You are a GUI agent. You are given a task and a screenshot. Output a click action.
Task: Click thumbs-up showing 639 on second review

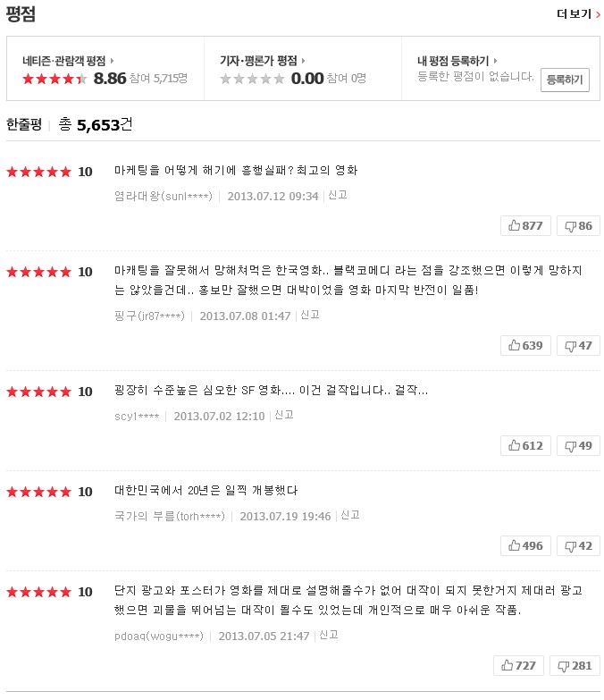pyautogui.click(x=525, y=345)
